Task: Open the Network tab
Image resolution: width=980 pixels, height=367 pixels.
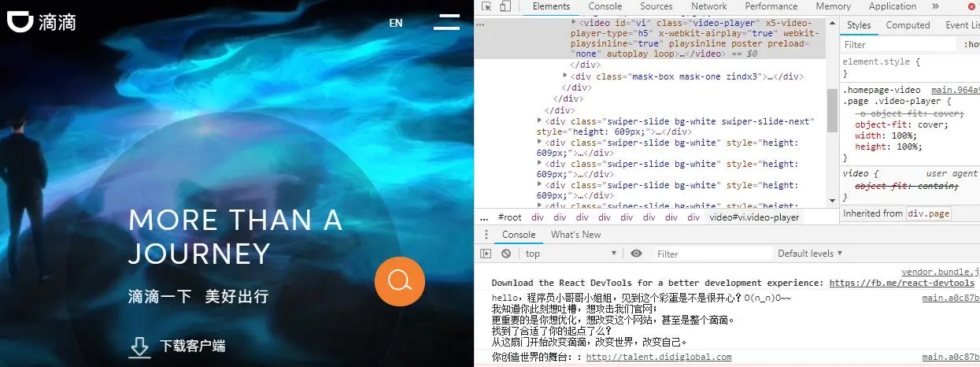Action: [x=709, y=6]
